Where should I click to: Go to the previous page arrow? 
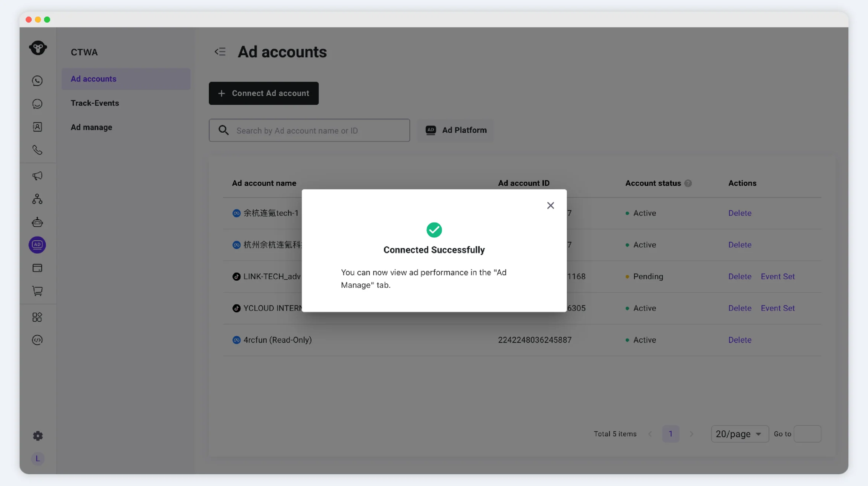click(x=650, y=434)
